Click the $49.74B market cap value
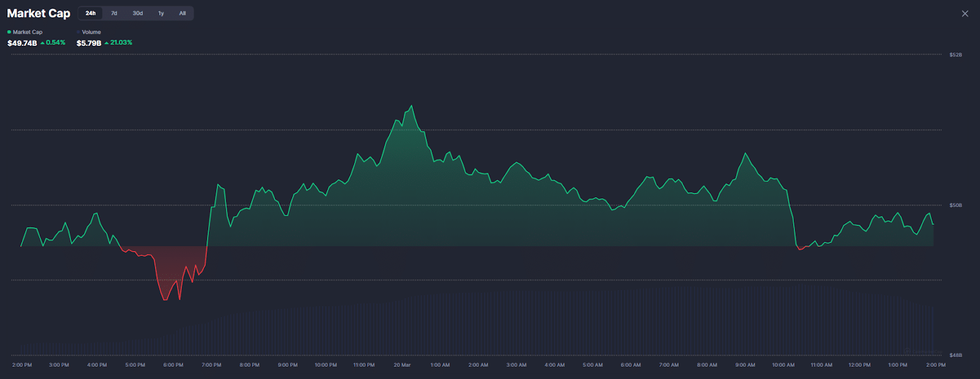 pos(22,43)
